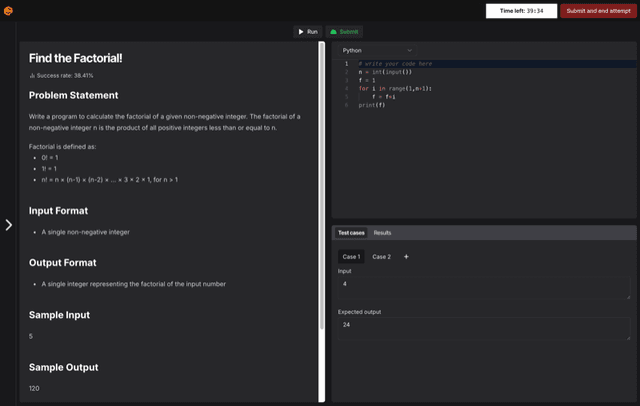Click the dropdown arrow beside Python
This screenshot has height=406, width=640.
409,51
